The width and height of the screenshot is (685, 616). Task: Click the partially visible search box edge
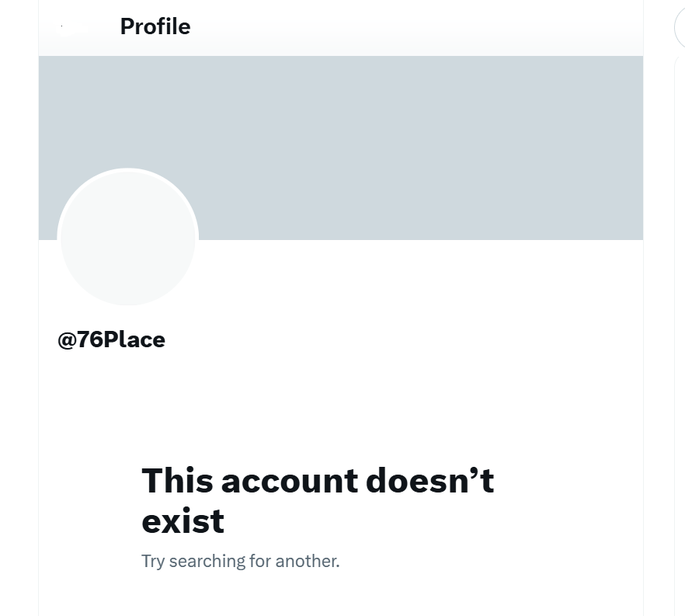click(x=680, y=29)
